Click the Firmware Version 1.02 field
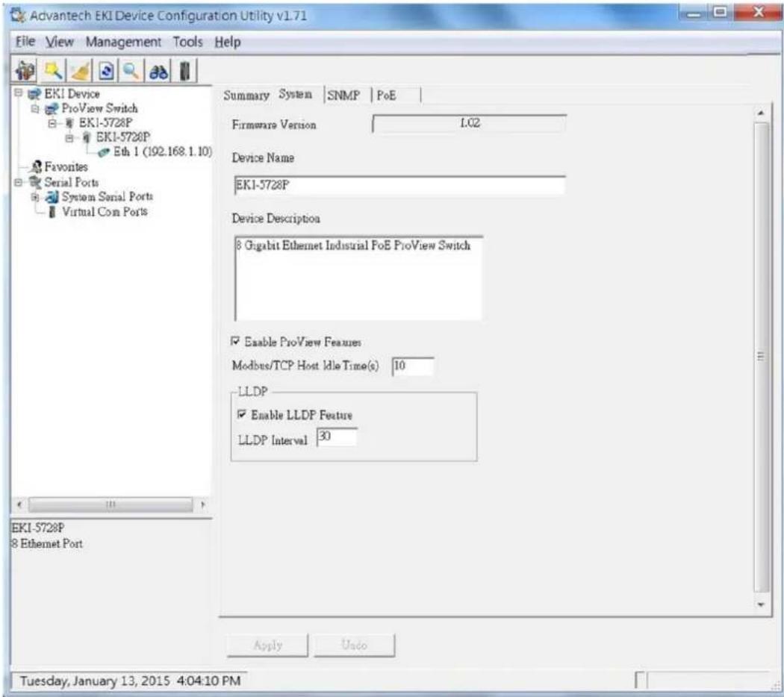 [470, 123]
